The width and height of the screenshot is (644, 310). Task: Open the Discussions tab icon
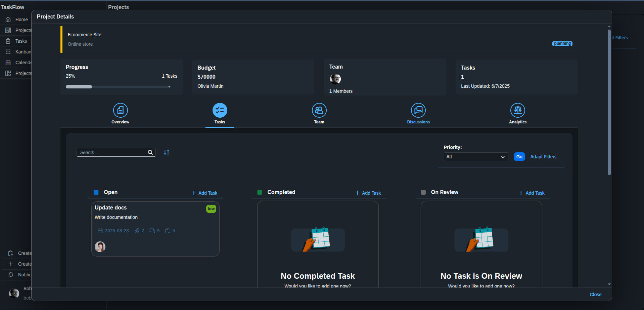click(418, 110)
